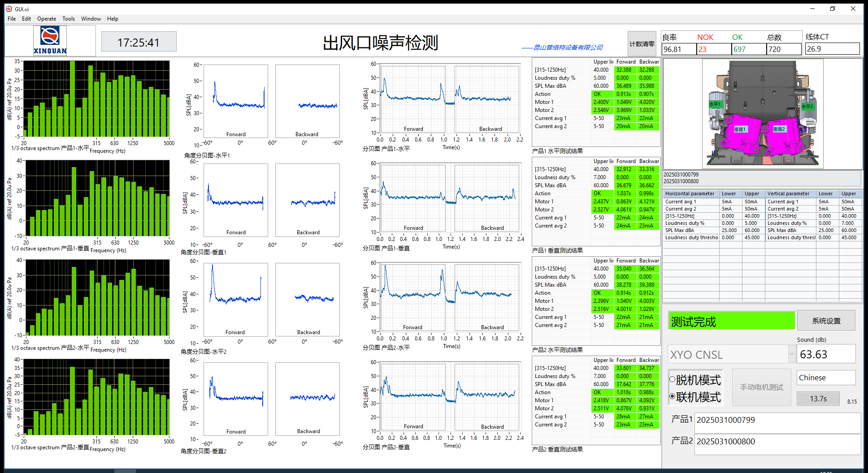Click the 水平2 motor label on diagram
Viewport: 868px width, 473px height.
807,106
